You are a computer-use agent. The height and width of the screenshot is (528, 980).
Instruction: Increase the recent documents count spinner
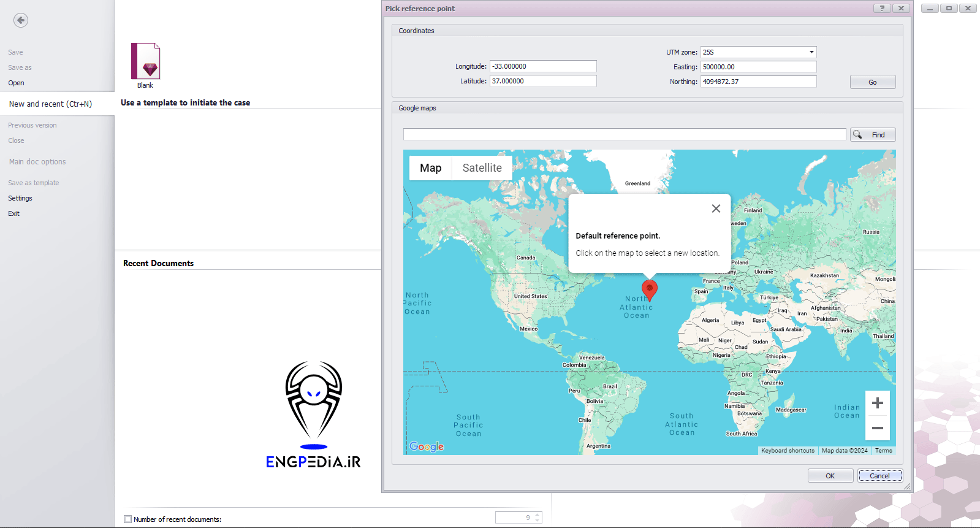[537, 515]
